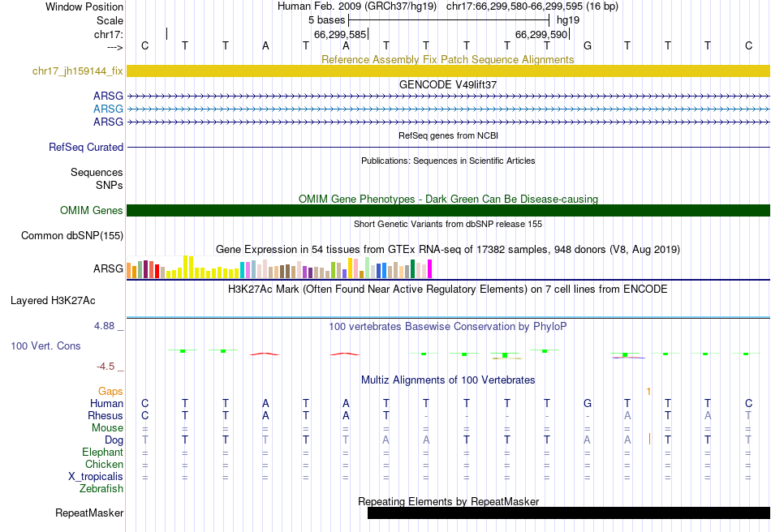The width and height of the screenshot is (771, 532).
Task: Click the 4.88 PhyloP upper scale value
Action: [104, 326]
